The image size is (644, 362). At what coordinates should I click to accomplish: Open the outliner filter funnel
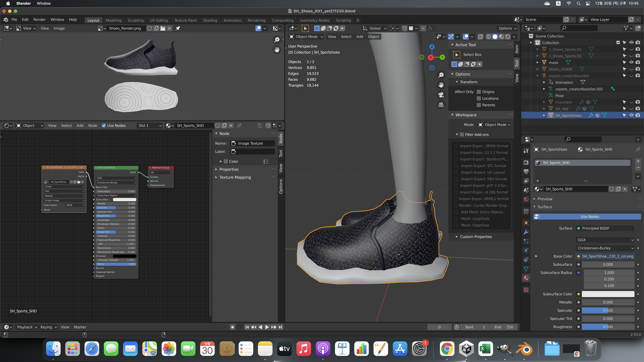(x=626, y=28)
